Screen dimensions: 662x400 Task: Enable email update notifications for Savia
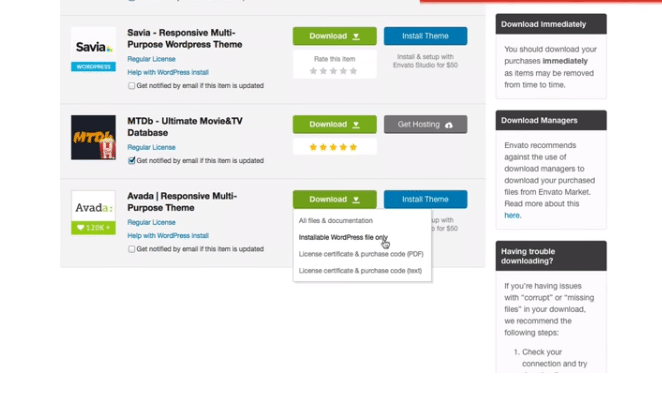[132, 86]
